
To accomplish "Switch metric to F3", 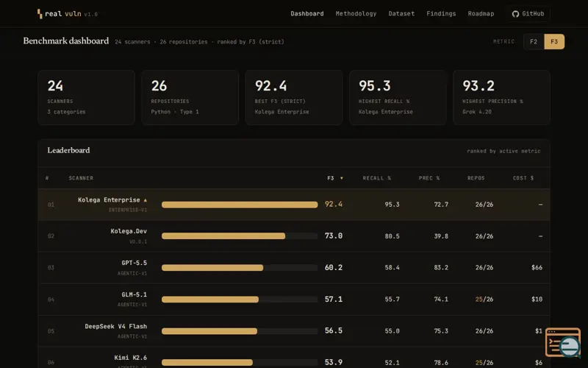I will click(554, 42).
